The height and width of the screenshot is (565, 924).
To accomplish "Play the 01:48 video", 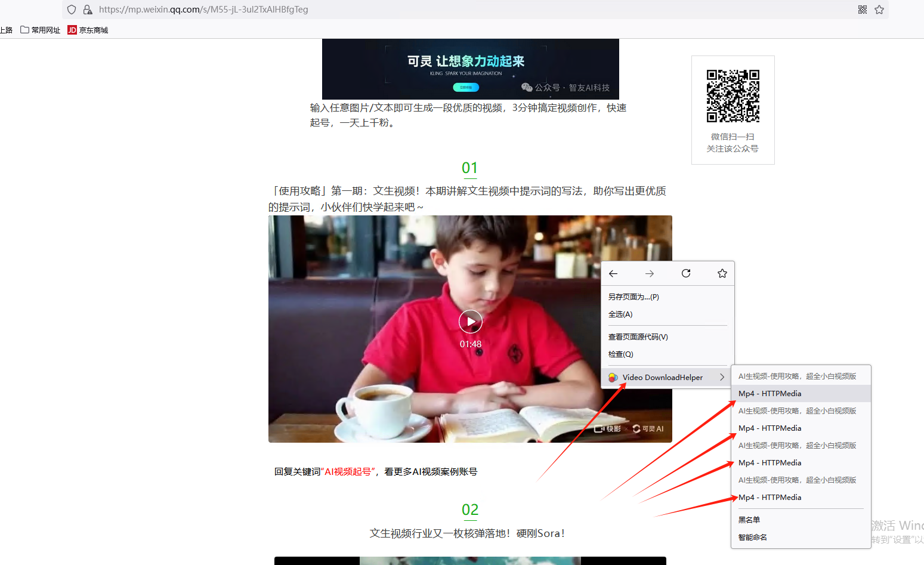I will tap(471, 322).
